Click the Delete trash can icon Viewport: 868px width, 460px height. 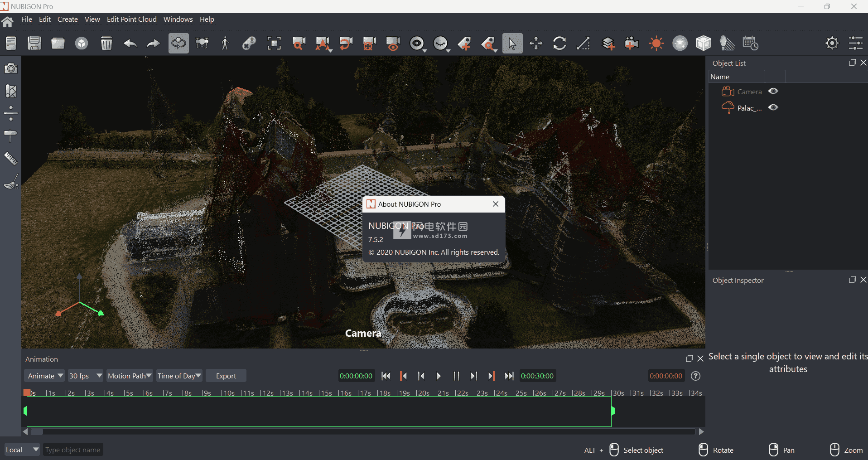pos(106,44)
